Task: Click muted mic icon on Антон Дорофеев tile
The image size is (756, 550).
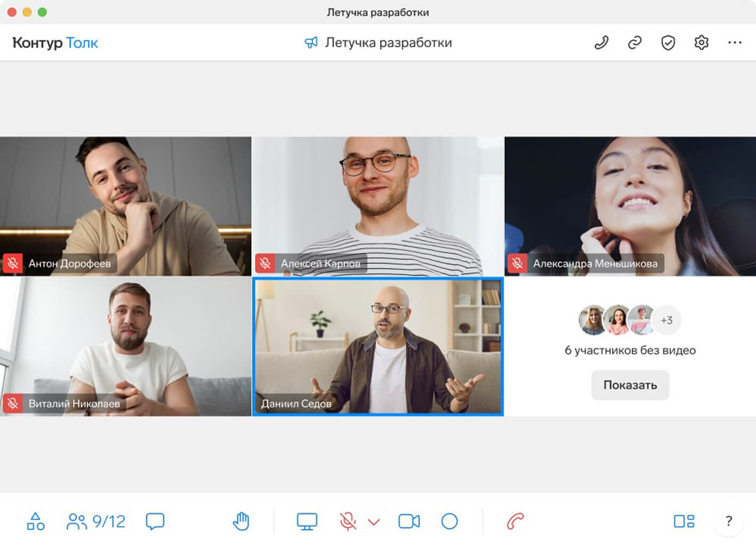Action: point(13,263)
